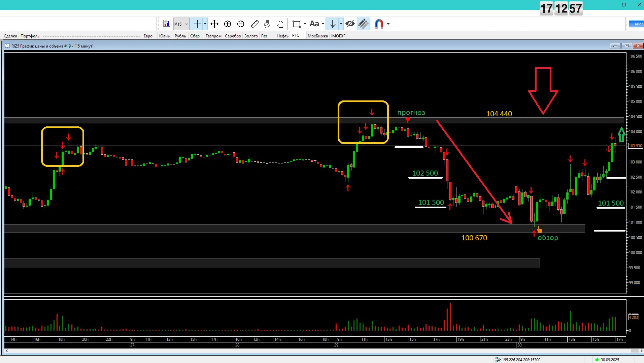Toggle the magnet snap mode
The height and width of the screenshot is (363, 644).
coord(379,24)
